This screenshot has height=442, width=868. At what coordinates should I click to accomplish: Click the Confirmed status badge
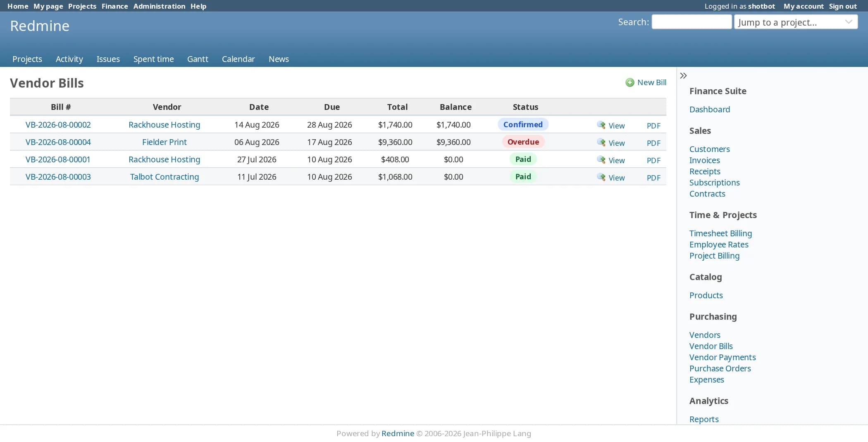[x=523, y=125]
